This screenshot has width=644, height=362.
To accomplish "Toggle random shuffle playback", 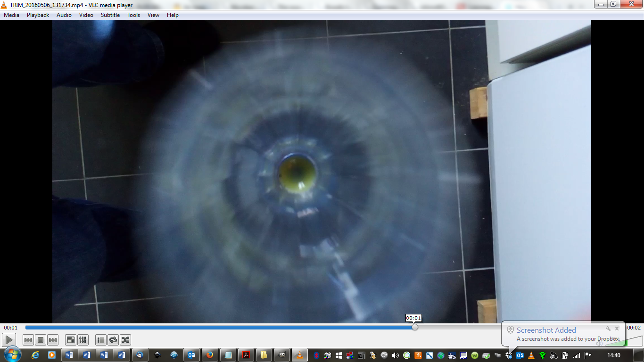I will pyautogui.click(x=125, y=340).
